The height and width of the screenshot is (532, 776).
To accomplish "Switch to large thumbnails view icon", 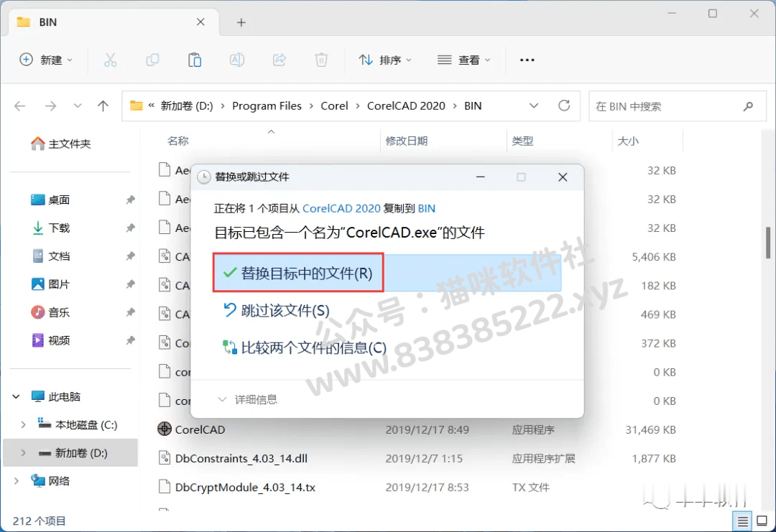I will 762,521.
